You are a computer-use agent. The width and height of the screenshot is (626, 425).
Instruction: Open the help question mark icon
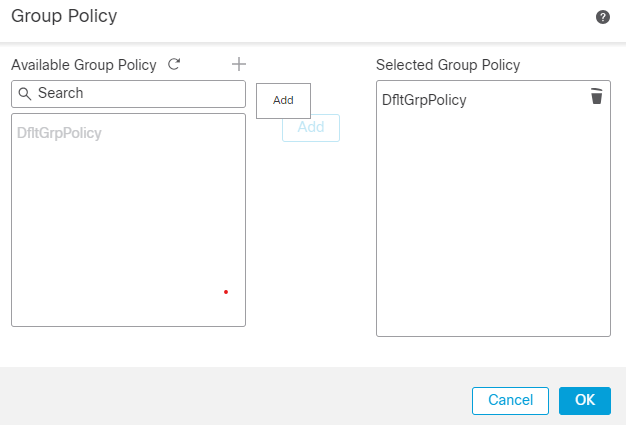coord(603,17)
